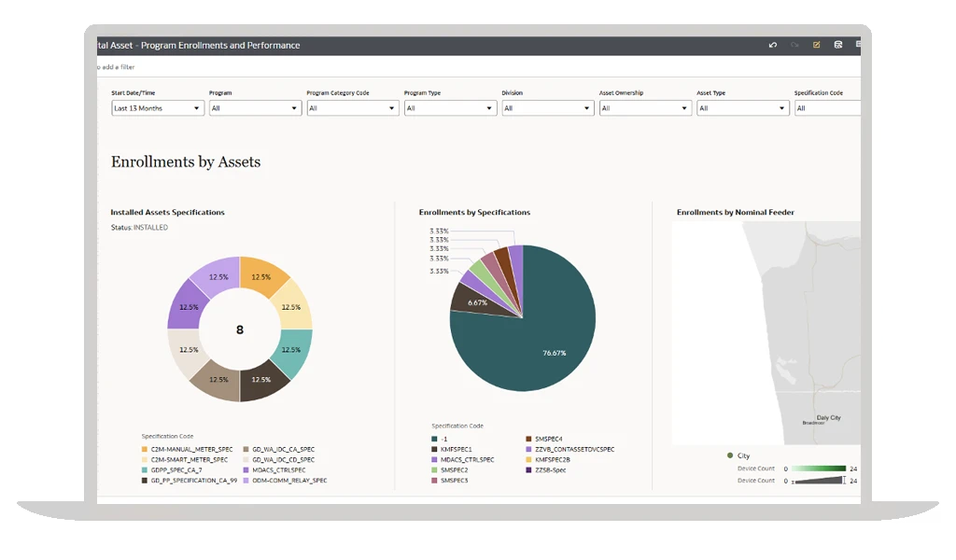The width and height of the screenshot is (956, 560).
Task: Click the green City legend marker on the map
Action: click(x=730, y=455)
